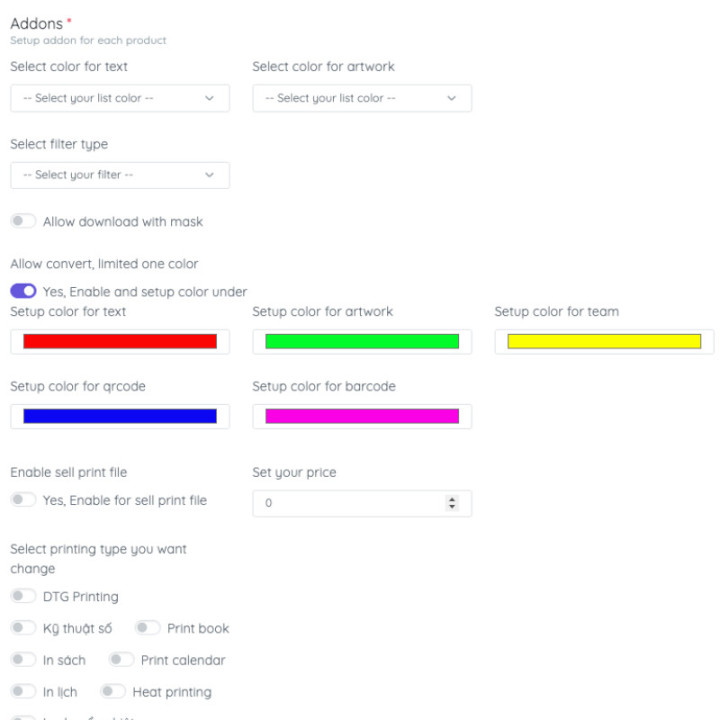Turn on DTG Printing toggle
The width and height of the screenshot is (720, 720).
pos(23,596)
